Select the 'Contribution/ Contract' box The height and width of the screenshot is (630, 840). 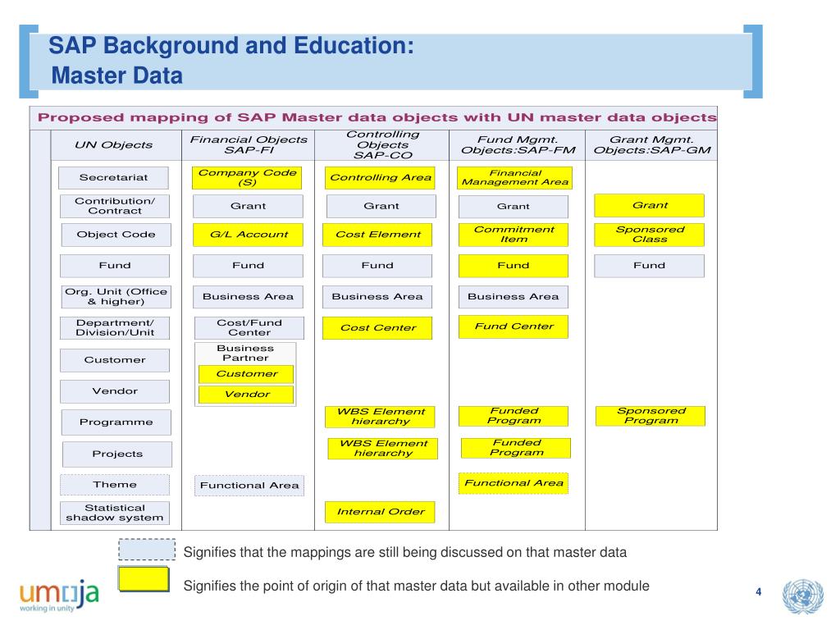[115, 206]
